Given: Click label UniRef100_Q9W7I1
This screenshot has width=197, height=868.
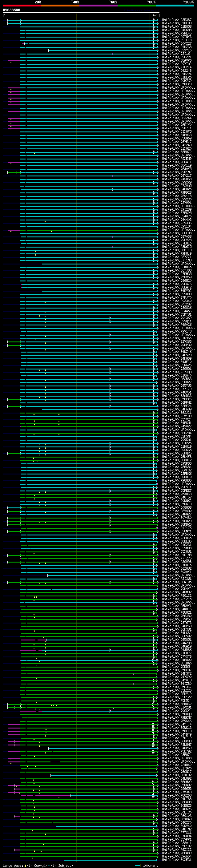Looking at the screenshot, I should pyautogui.click(x=176, y=128).
